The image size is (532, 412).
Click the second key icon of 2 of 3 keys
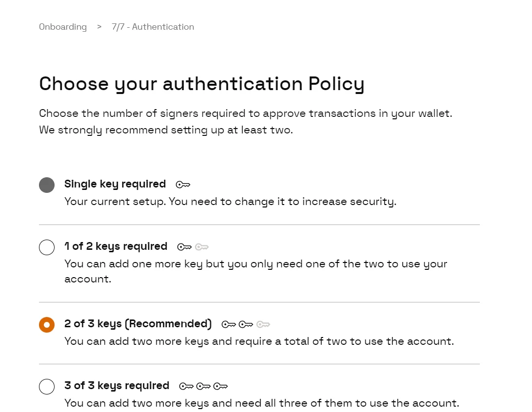point(246,324)
